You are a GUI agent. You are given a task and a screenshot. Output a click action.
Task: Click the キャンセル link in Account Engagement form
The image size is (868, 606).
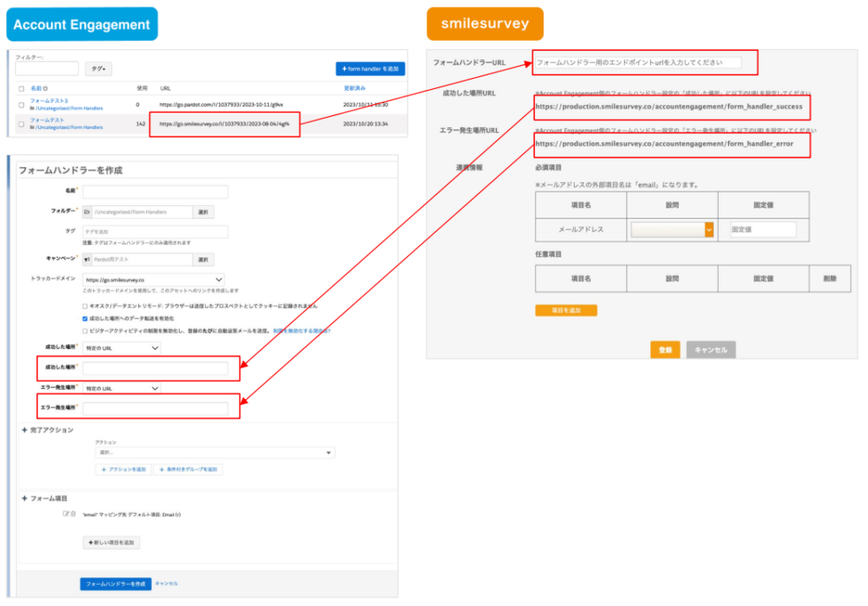click(166, 583)
